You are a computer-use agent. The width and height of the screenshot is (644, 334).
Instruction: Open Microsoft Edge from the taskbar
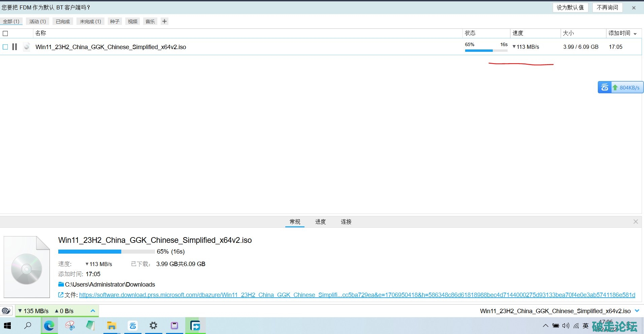(x=49, y=326)
